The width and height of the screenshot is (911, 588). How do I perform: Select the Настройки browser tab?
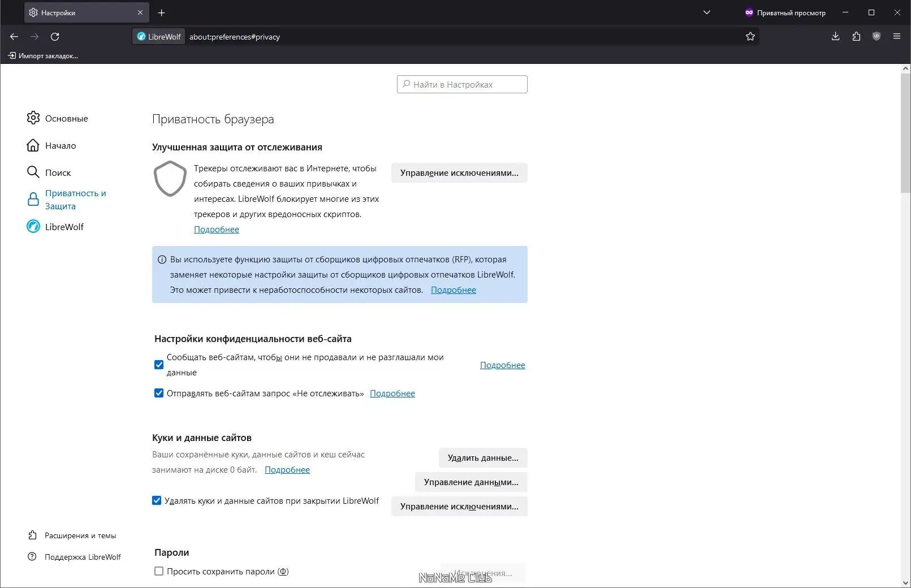87,12
